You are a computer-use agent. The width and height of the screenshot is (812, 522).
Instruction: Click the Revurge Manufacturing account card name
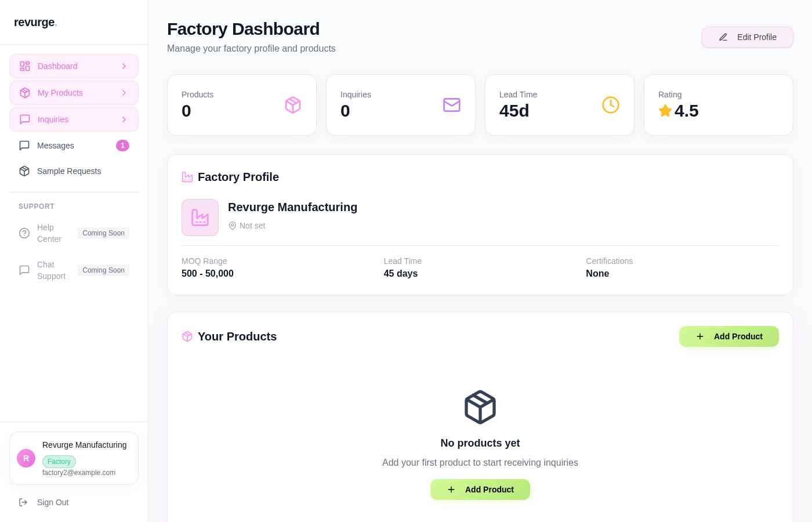(x=85, y=445)
